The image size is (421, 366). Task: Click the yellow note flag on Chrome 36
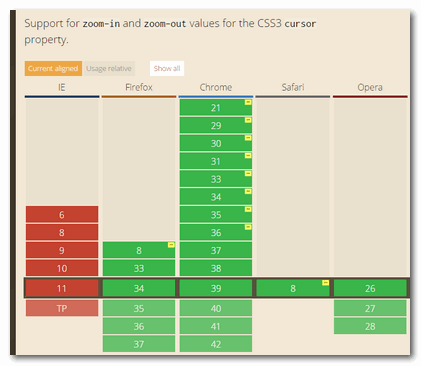(248, 227)
